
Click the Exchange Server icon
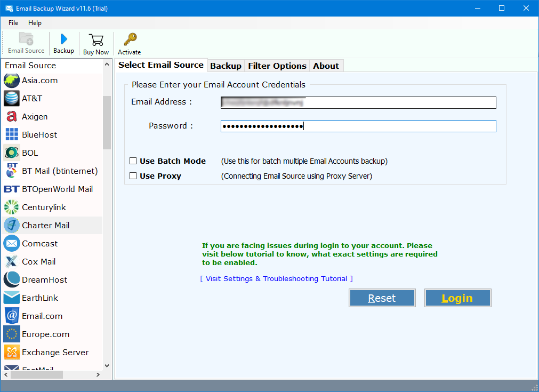pyautogui.click(x=12, y=352)
